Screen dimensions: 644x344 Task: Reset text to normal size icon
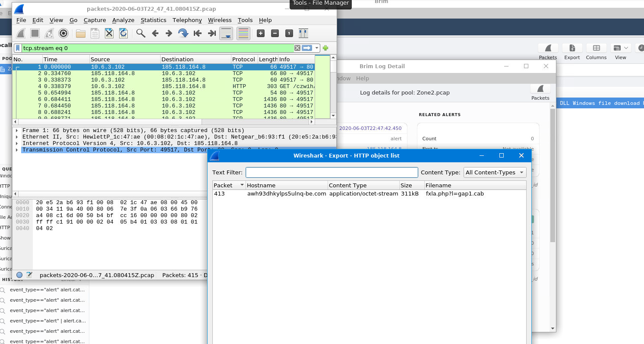click(289, 33)
